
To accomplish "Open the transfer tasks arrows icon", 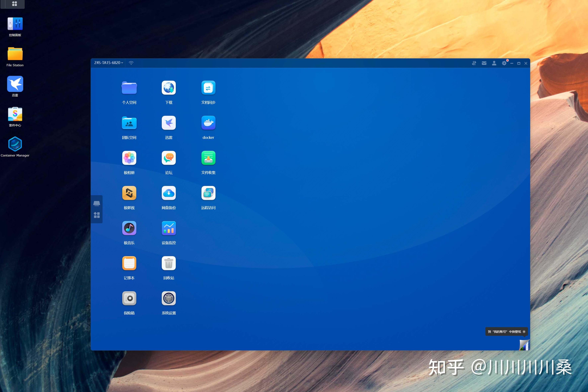I will pyautogui.click(x=474, y=63).
